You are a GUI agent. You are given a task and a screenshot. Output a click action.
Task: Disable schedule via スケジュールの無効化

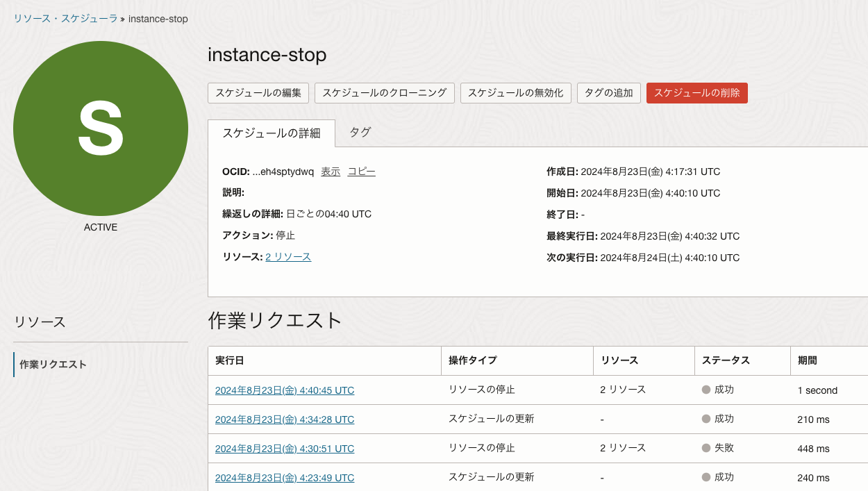tap(515, 92)
